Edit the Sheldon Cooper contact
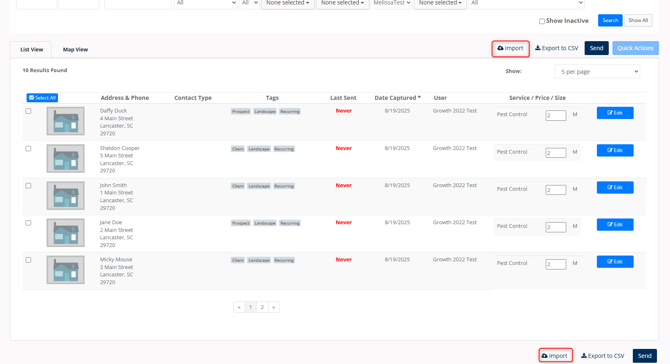The height and width of the screenshot is (364, 670). pyautogui.click(x=615, y=150)
